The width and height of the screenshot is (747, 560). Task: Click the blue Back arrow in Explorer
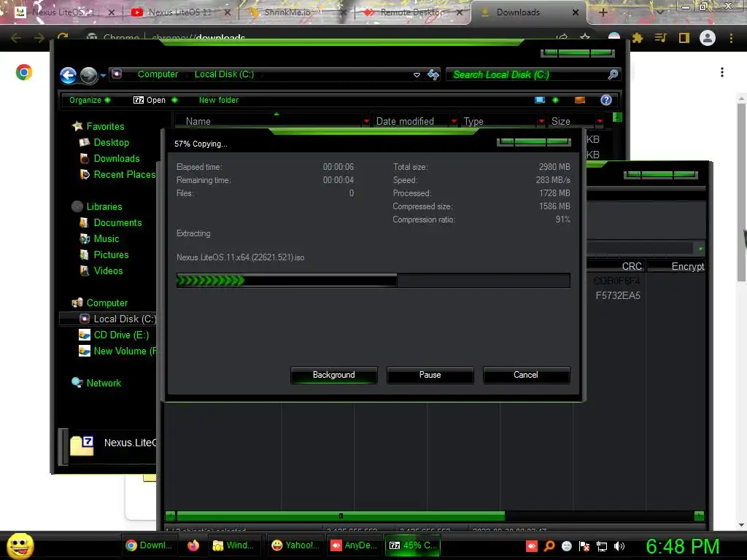(68, 75)
